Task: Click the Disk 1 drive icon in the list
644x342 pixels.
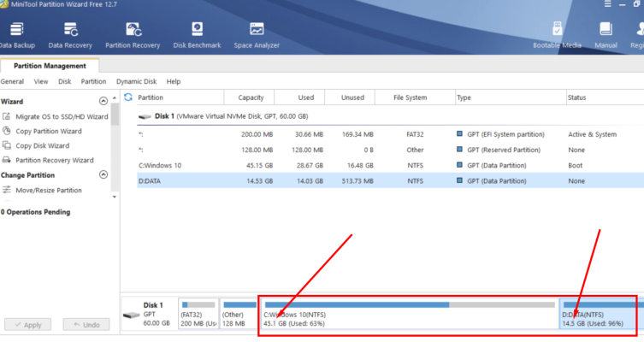Action: pos(145,116)
